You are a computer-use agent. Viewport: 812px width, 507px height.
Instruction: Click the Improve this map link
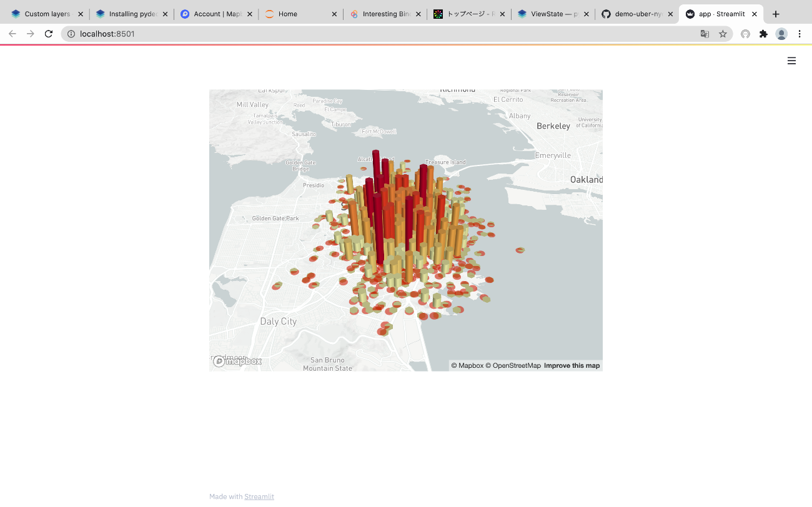tap(572, 365)
